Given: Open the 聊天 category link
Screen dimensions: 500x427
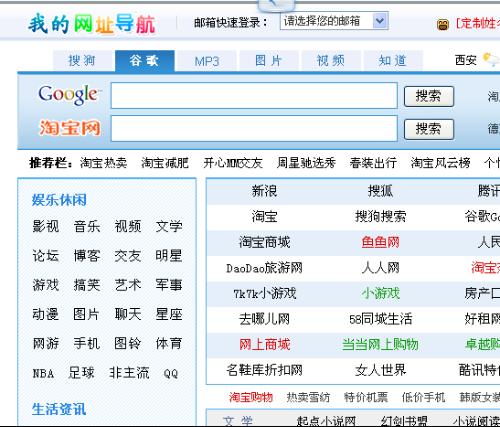Looking at the screenshot, I should point(128,314).
